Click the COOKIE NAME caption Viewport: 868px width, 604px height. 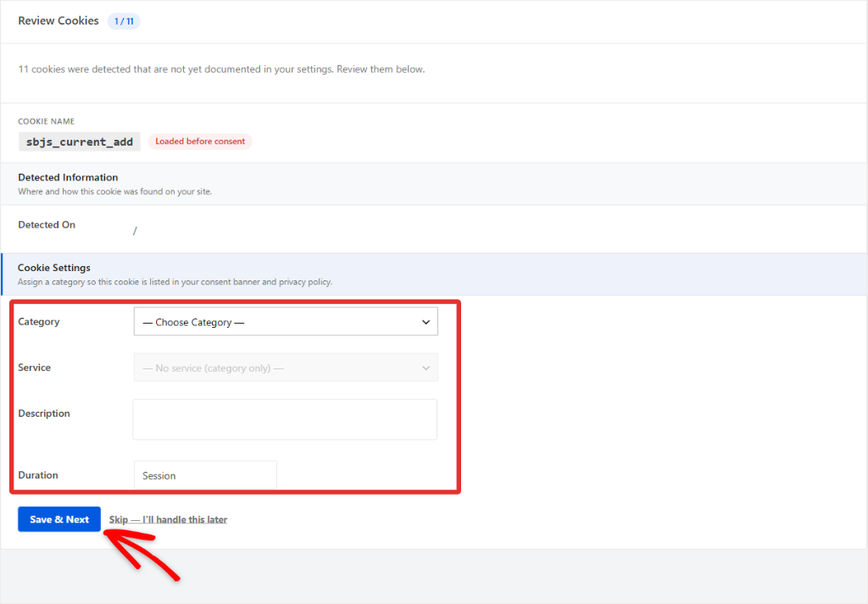(x=47, y=121)
